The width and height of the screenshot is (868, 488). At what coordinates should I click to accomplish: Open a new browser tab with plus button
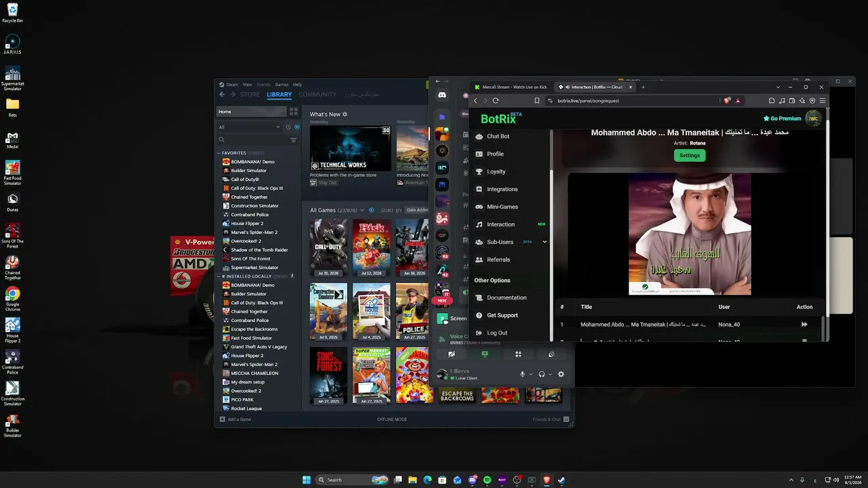tap(643, 87)
